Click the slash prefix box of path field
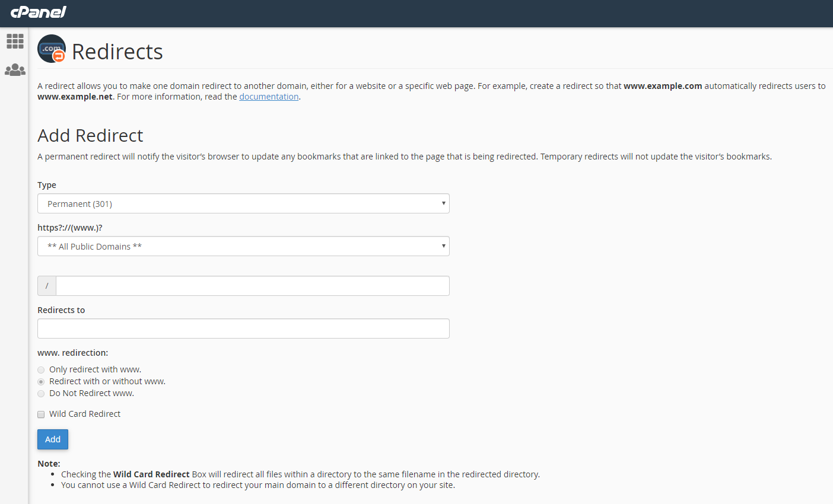Screen dimensions: 833x504 click(x=47, y=286)
